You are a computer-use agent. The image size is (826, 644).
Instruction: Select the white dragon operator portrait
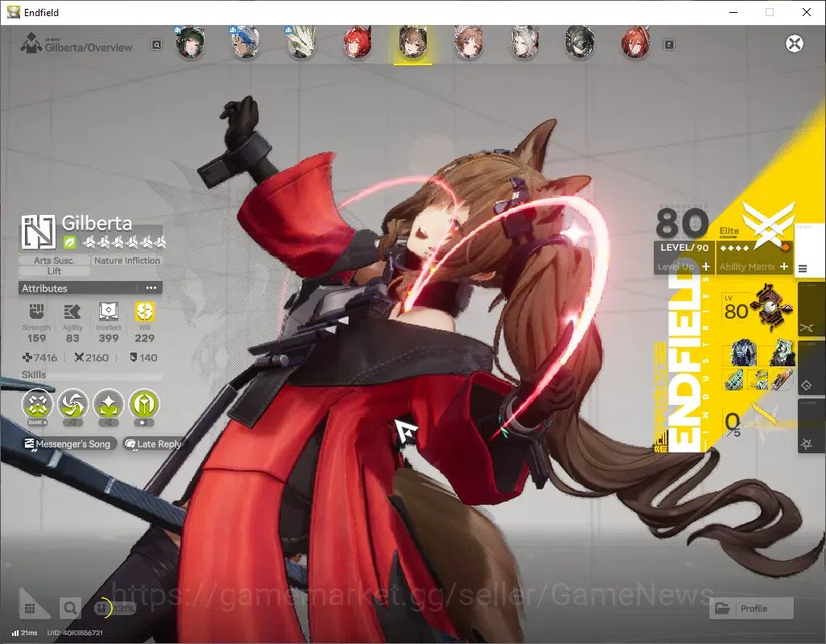(301, 42)
